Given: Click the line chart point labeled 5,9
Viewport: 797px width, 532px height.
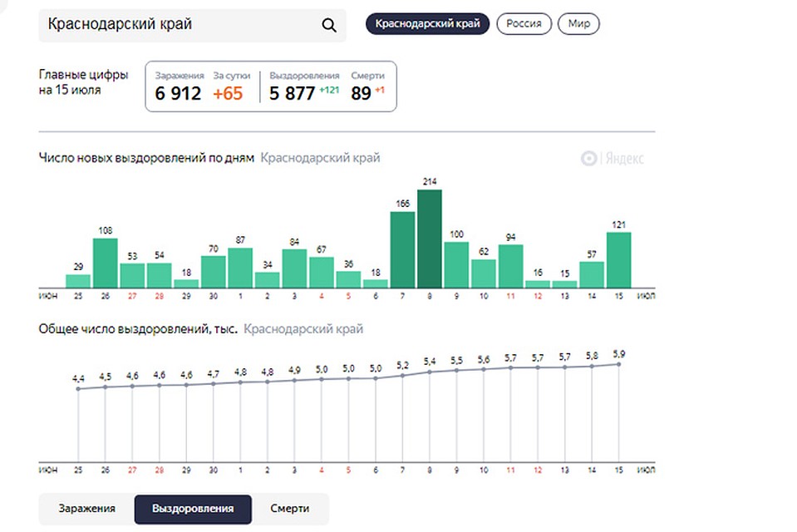Looking at the screenshot, I should point(617,364).
